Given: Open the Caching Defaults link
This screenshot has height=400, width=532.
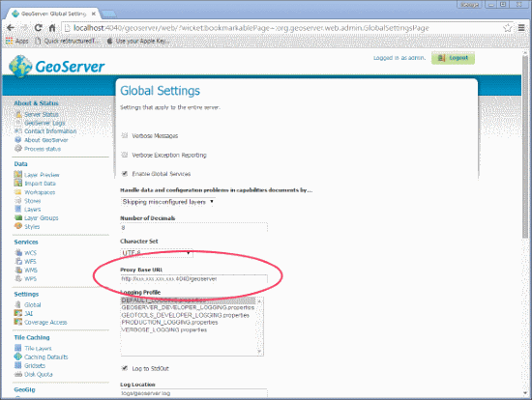Looking at the screenshot, I should pyautogui.click(x=46, y=357).
